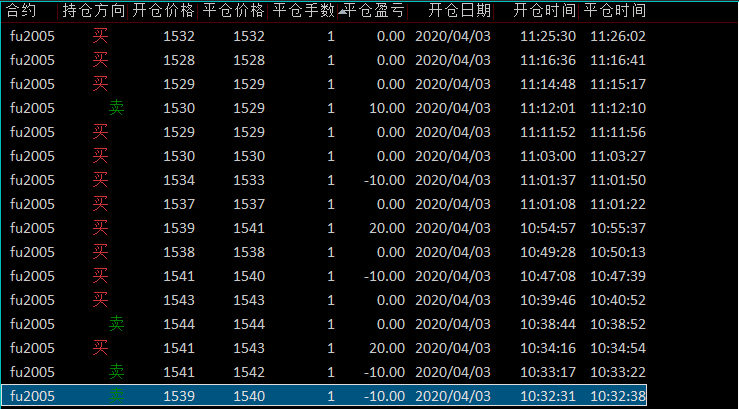
Task: Click open time 11:01:37 cell
Action: (548, 180)
